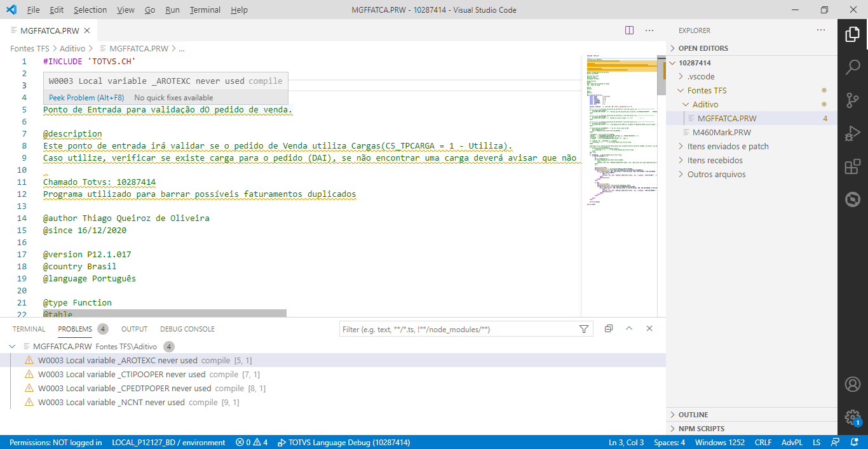Expand the Outros arquivos folder
Viewport: 868px width, 449px height.
coord(752,174)
